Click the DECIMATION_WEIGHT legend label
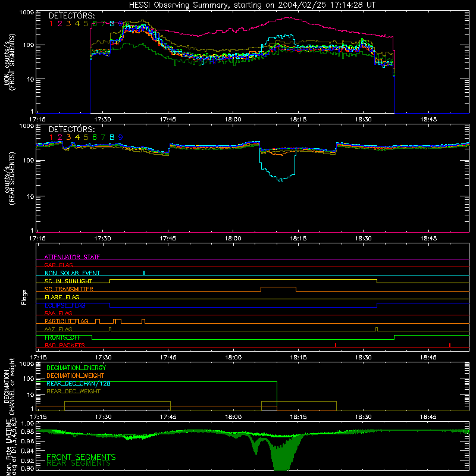Image resolution: width=476 pixels, height=476 pixels. [76, 375]
